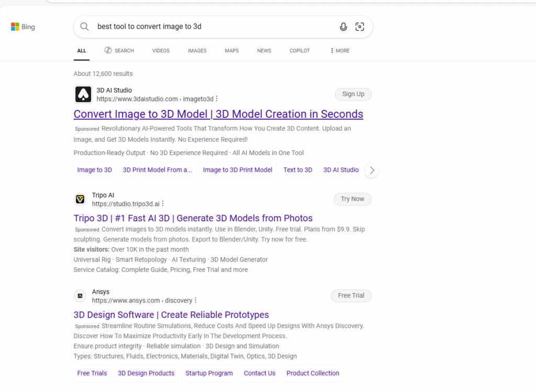Open options menu beside ansys.com URL
Viewport: 536px width, 392px height.
pyautogui.click(x=196, y=300)
